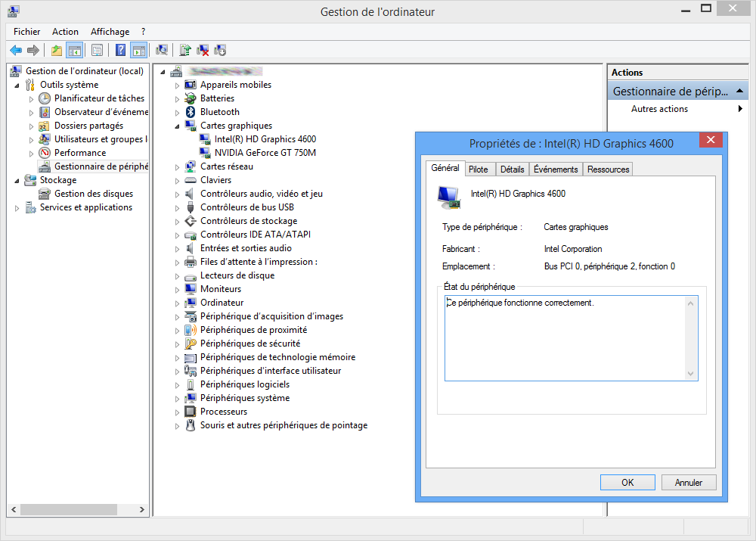The height and width of the screenshot is (541, 756).
Task: Click the Uninstall device red X icon
Action: pyautogui.click(x=203, y=51)
